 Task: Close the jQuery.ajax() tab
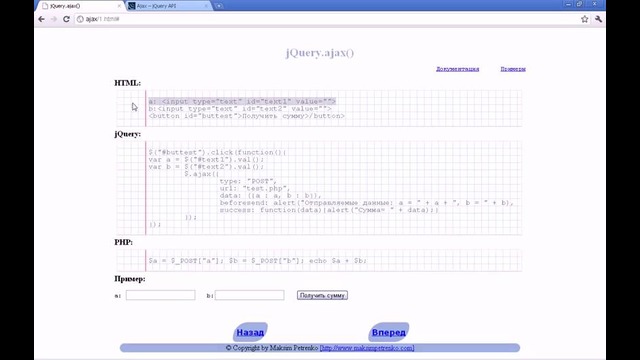pyautogui.click(x=119, y=6)
